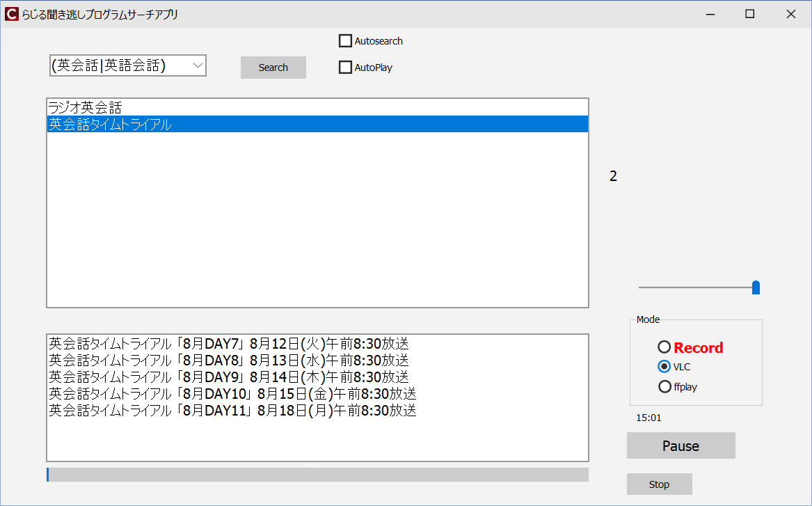
Task: Select 英会話タイムトライアル program entry
Action: (x=110, y=125)
